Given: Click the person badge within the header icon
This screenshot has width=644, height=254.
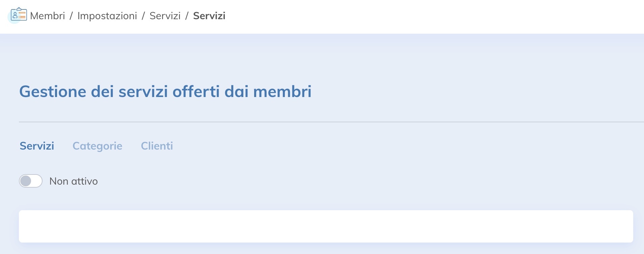Looking at the screenshot, I should (16, 15).
